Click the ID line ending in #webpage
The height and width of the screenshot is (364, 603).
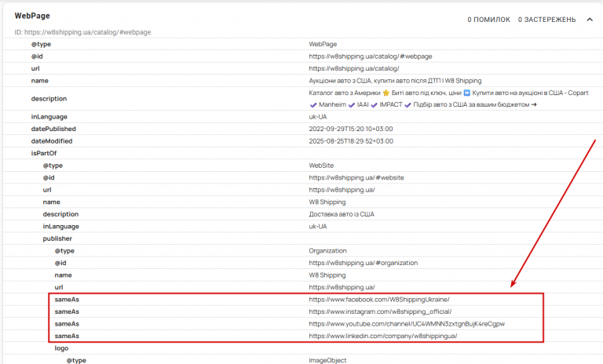82,32
